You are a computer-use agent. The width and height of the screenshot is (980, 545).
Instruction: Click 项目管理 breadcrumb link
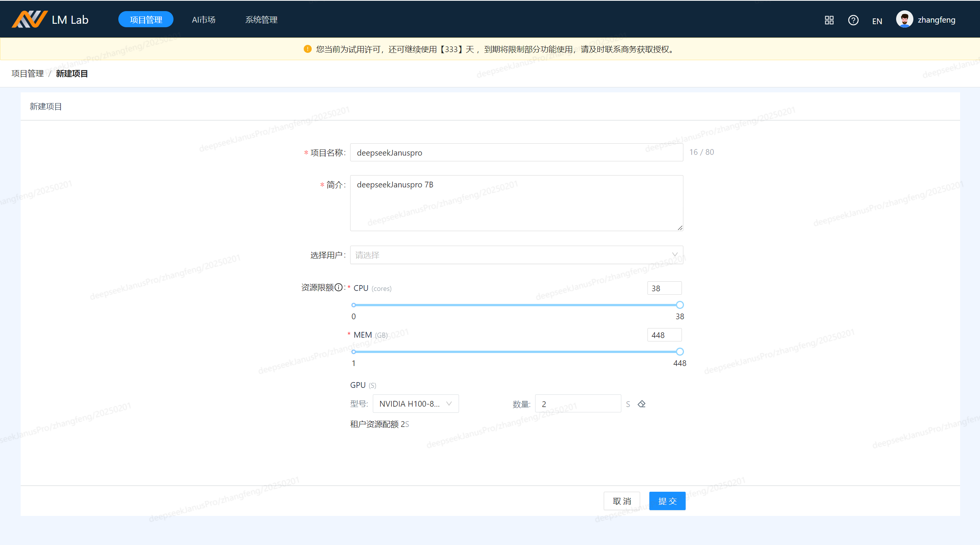[28, 74]
